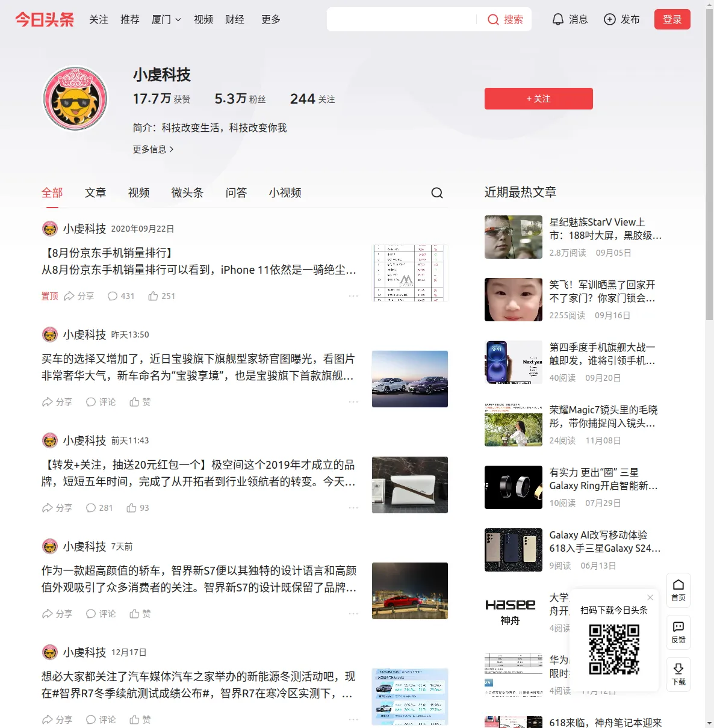
Task: Open more options for 京东手机销量 post
Action: tap(353, 296)
